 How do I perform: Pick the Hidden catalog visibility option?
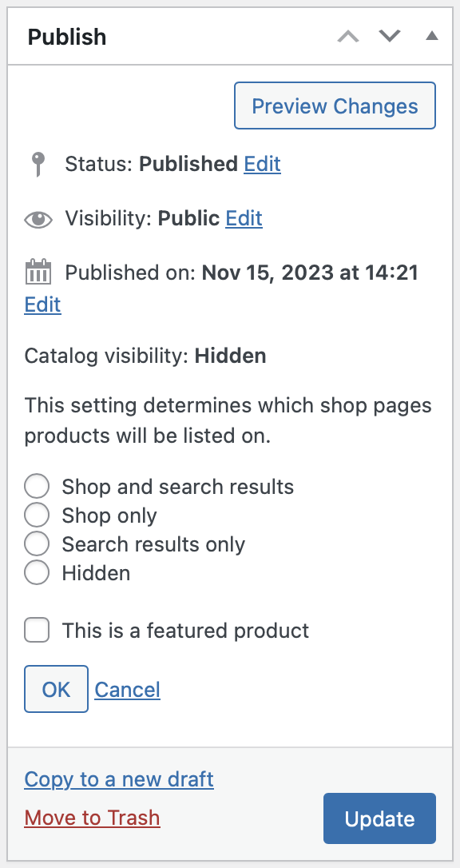37,573
